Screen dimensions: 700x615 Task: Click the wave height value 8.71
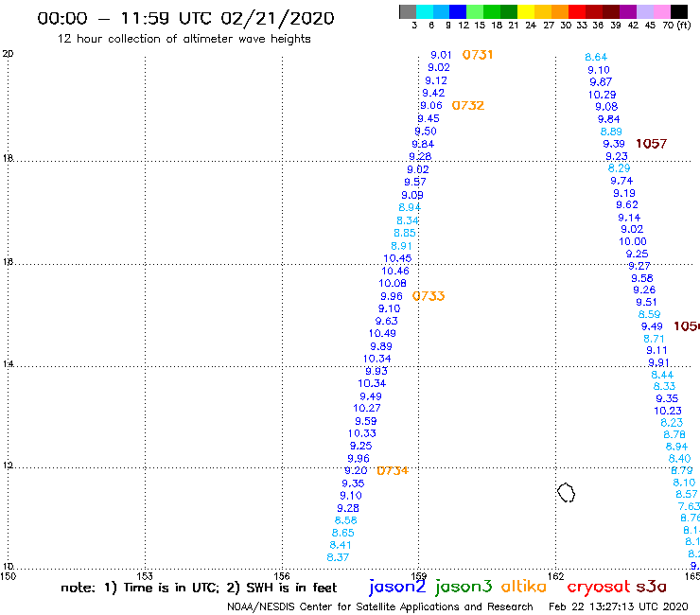coord(654,339)
